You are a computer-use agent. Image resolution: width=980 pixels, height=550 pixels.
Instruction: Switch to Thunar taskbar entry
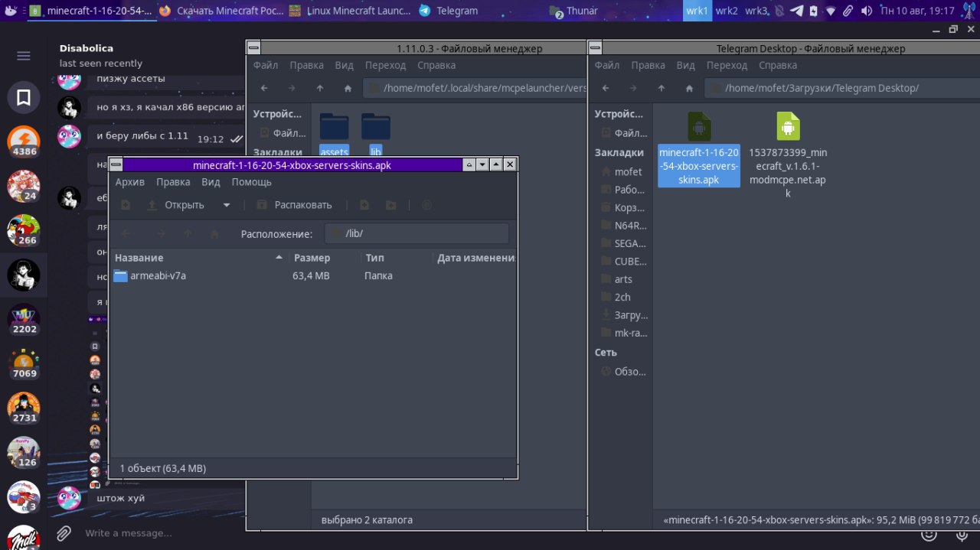[x=574, y=11]
